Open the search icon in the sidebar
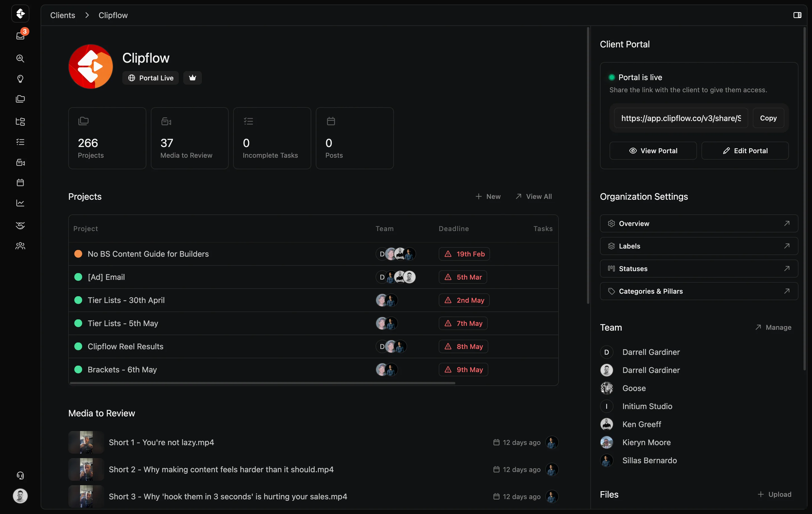Image resolution: width=812 pixels, height=514 pixels. coord(20,58)
